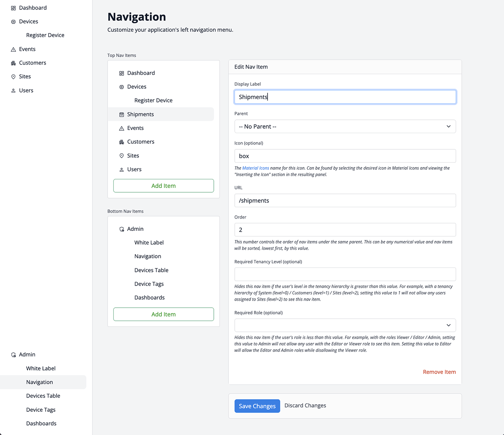Select Dashboards in Bottom Nav Items list
This screenshot has width=504, height=435.
[x=150, y=297]
